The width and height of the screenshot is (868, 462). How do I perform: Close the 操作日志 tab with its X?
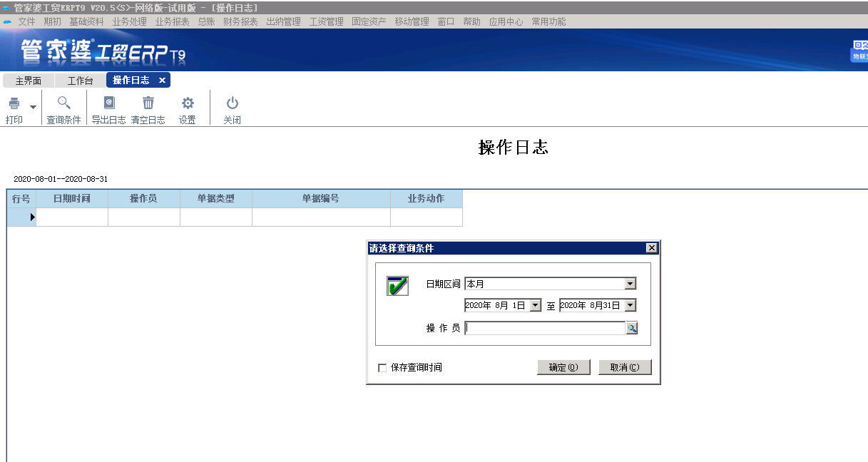click(162, 81)
